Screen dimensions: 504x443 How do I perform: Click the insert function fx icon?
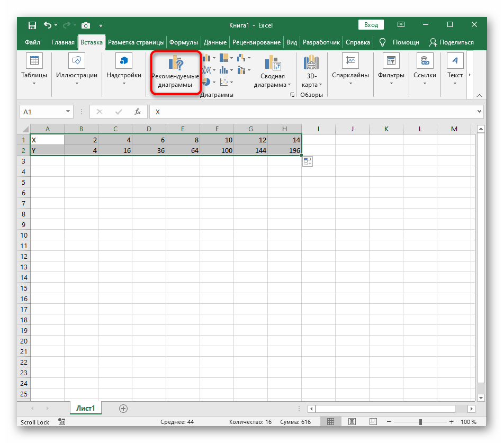pos(137,112)
